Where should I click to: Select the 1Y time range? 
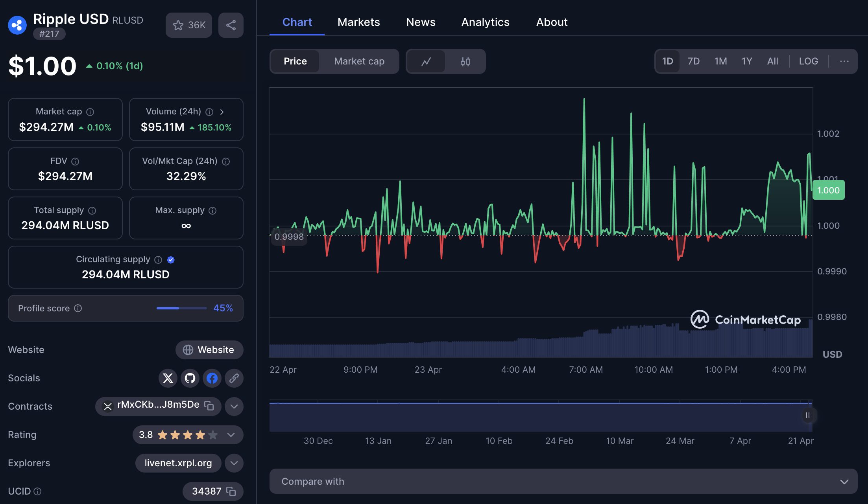coord(747,61)
